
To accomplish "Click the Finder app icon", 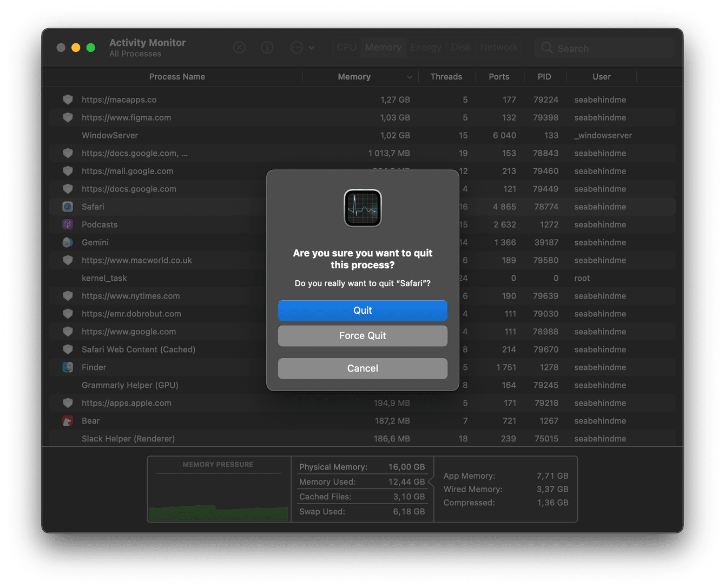I will pyautogui.click(x=68, y=367).
